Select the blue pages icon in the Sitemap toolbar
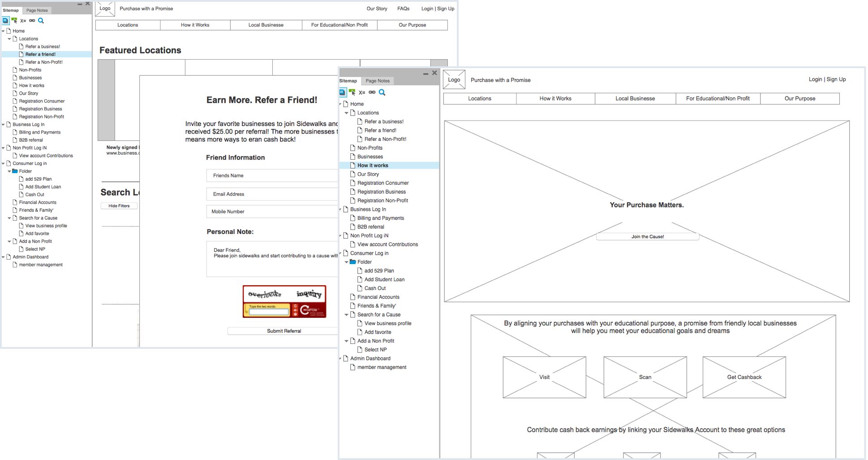Viewport: 868px width, 460px height. pyautogui.click(x=6, y=20)
